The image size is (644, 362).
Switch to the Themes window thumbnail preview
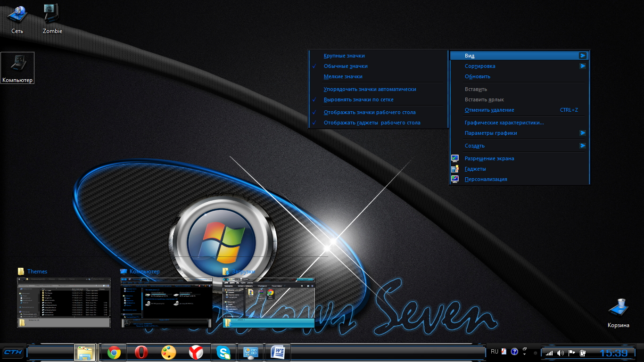[64, 302]
